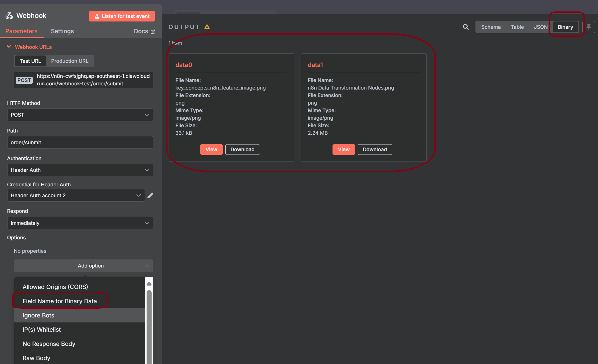This screenshot has height=364, width=598.
Task: Switch output view to JSON
Action: pos(540,27)
